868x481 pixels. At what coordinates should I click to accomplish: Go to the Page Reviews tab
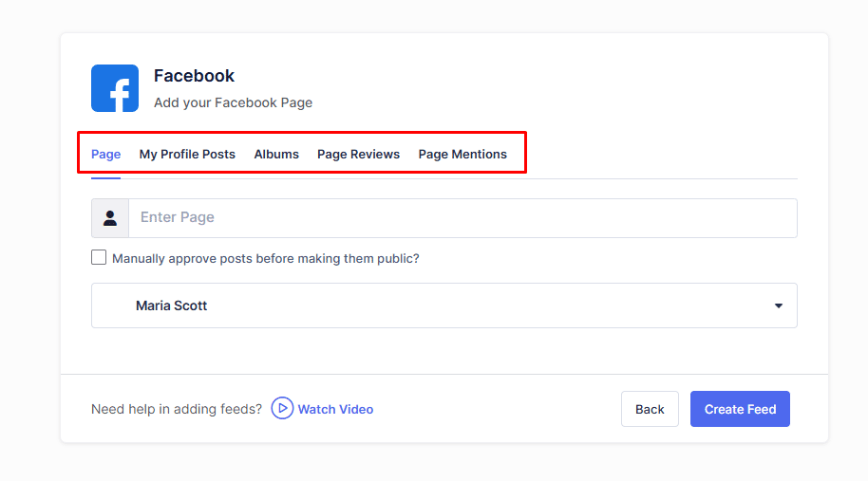click(x=358, y=154)
